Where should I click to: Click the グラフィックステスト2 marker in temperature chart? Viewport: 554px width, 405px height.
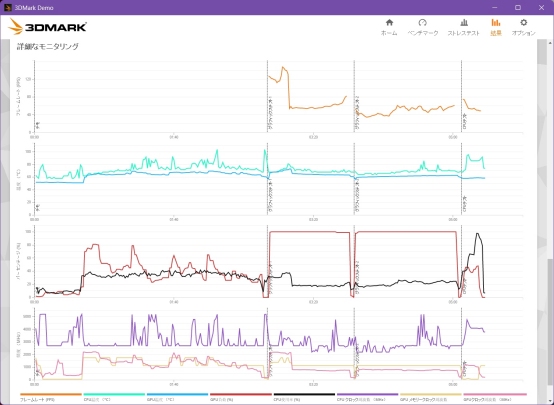(x=357, y=195)
